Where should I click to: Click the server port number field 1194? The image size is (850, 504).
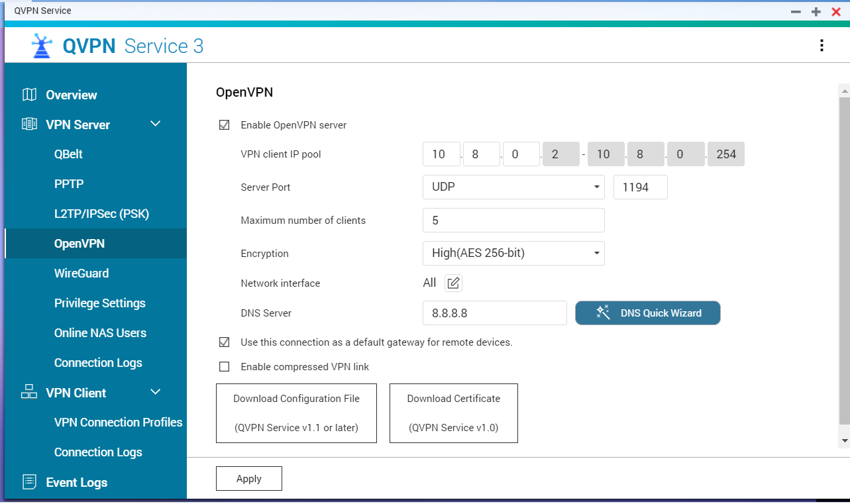coord(641,187)
